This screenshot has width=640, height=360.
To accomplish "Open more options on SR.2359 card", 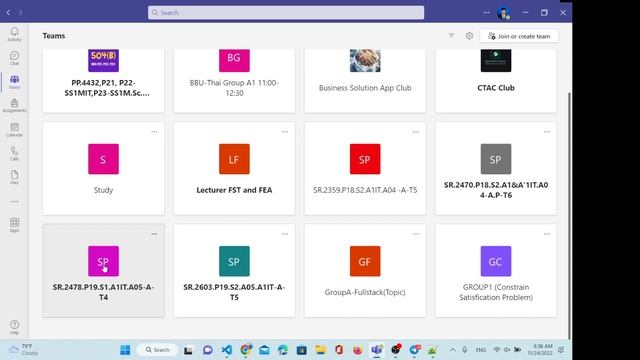I will pos(416,132).
